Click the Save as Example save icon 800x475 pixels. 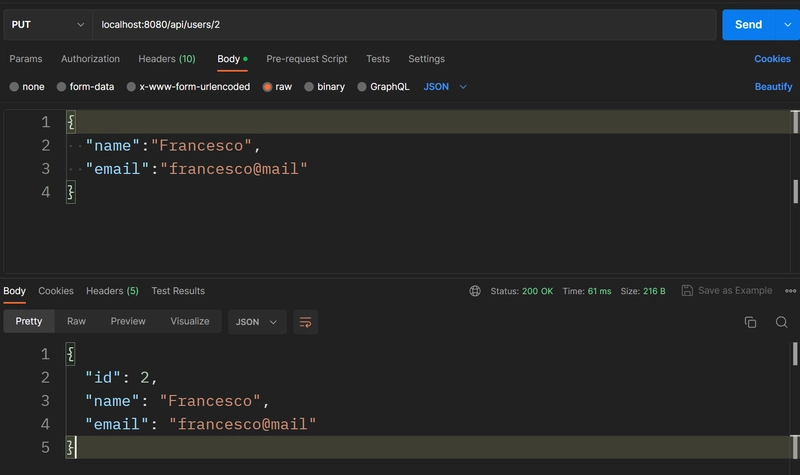point(687,290)
